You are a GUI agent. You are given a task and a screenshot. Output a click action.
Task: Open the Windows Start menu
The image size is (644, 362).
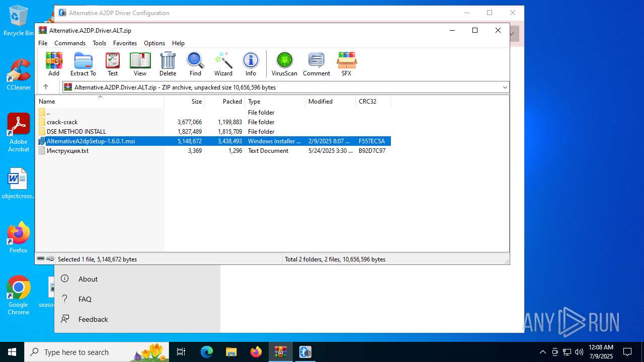click(x=12, y=352)
